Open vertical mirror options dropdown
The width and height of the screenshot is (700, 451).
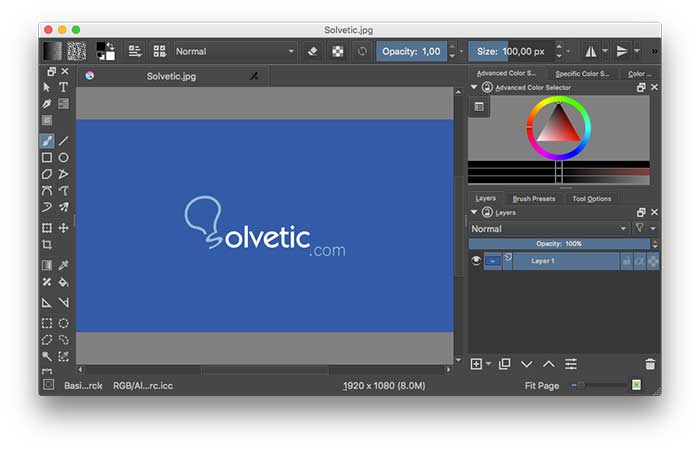[x=637, y=51]
